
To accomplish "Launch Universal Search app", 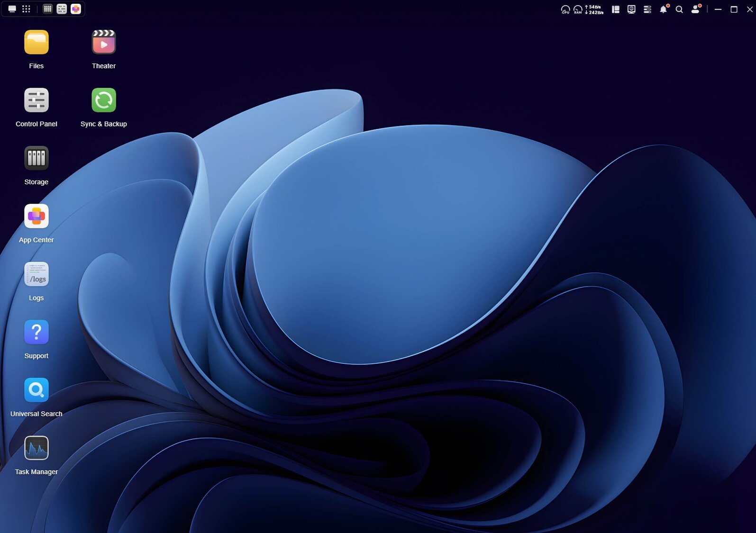I will point(36,390).
